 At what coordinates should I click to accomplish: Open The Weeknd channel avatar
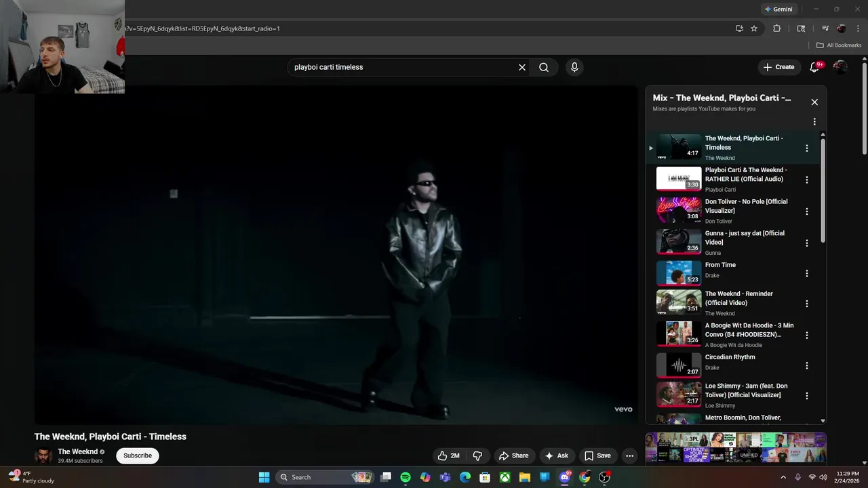coord(43,456)
